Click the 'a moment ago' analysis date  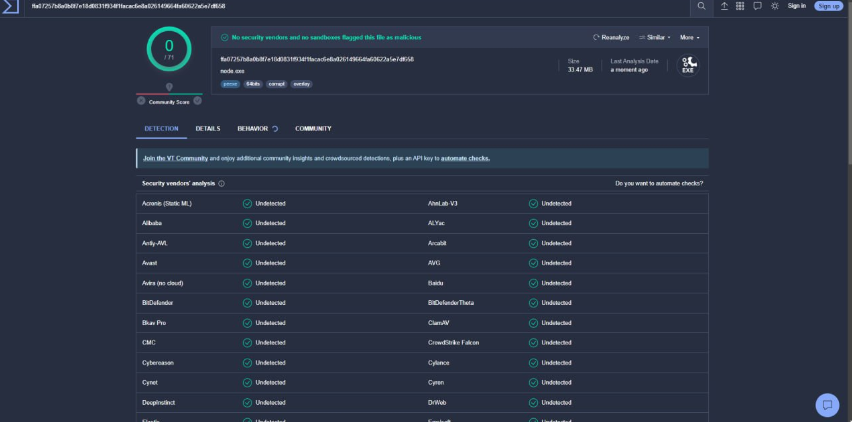629,70
